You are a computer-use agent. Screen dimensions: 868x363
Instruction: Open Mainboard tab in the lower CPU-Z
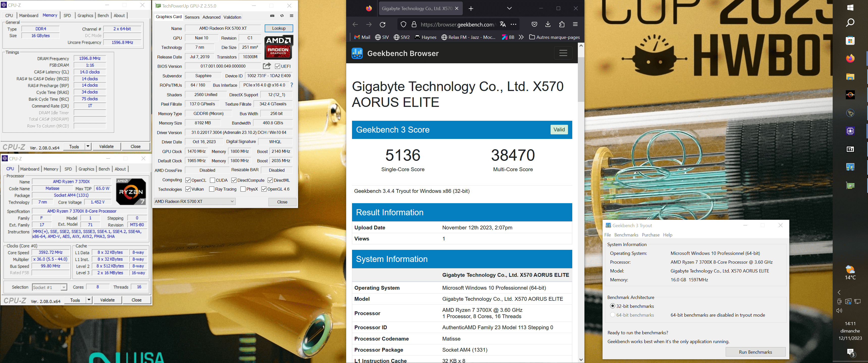pos(30,169)
